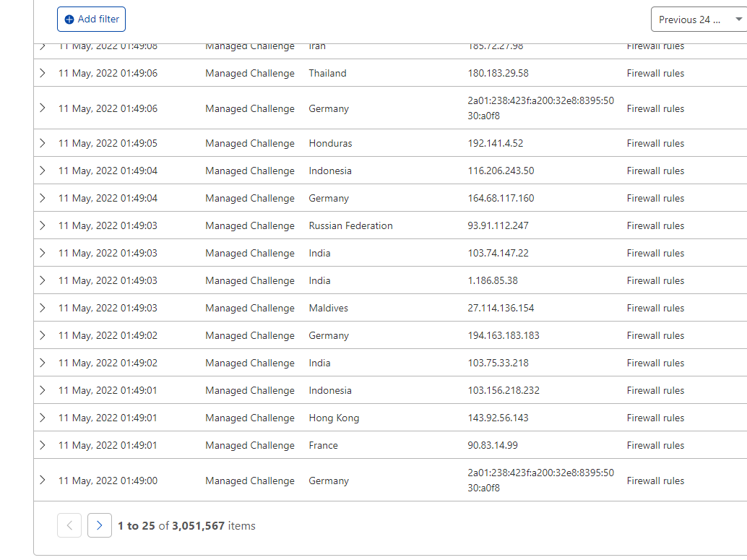Select IP address 143.92.56.143

click(x=498, y=418)
